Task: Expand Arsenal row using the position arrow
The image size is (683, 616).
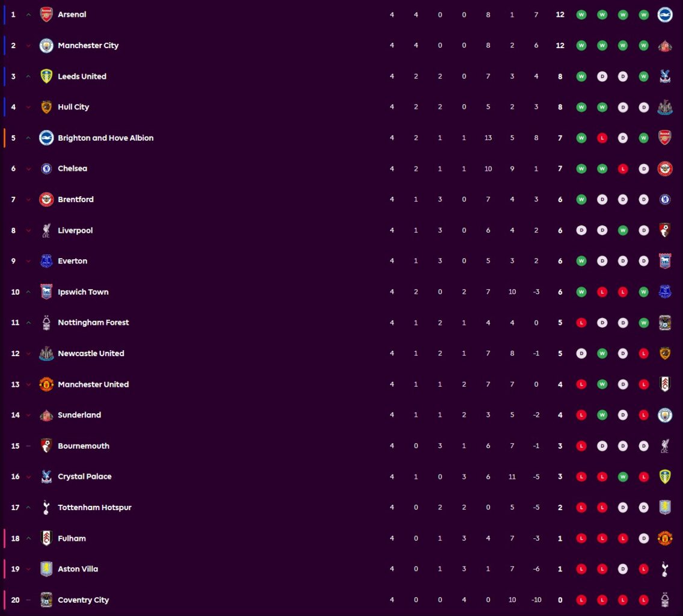Action: click(28, 15)
